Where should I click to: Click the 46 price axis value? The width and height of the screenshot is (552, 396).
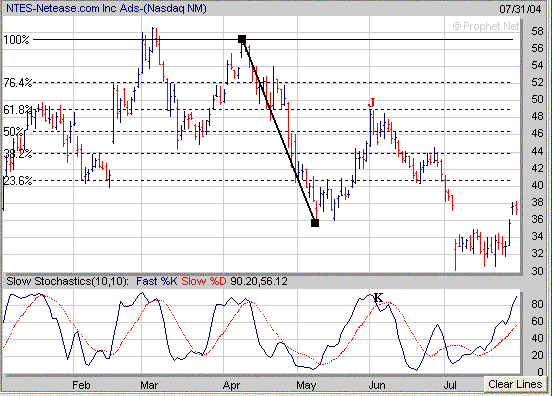point(537,133)
